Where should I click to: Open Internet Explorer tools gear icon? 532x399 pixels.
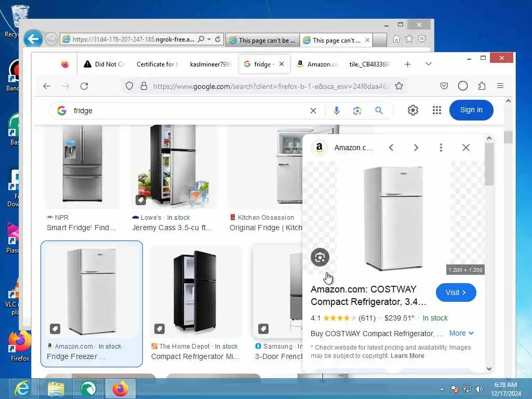point(422,38)
